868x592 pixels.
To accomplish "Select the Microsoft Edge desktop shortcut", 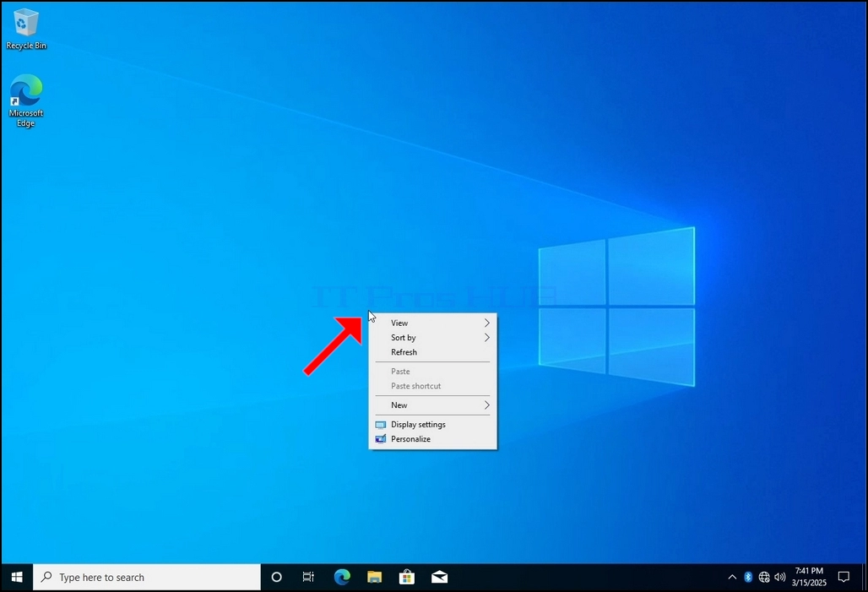I will tap(25, 100).
